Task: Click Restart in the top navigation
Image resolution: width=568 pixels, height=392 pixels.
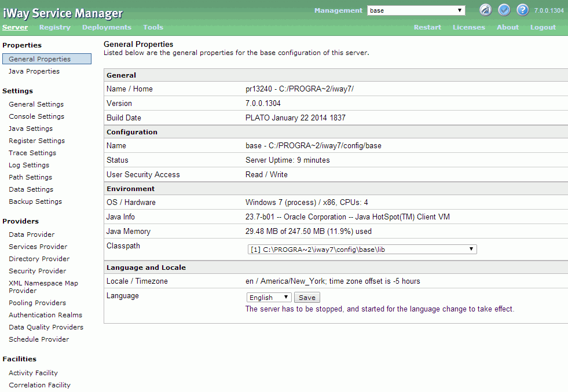Action: click(427, 27)
